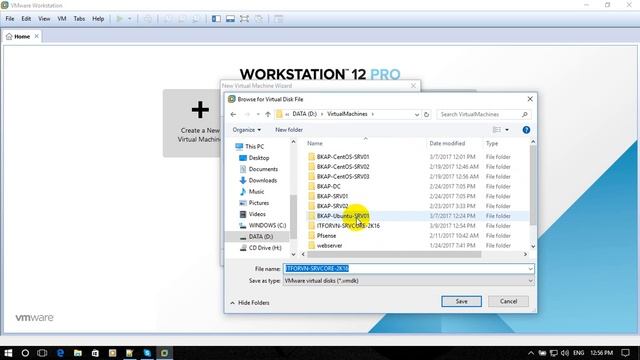Go back in the browse dialog

(x=233, y=114)
